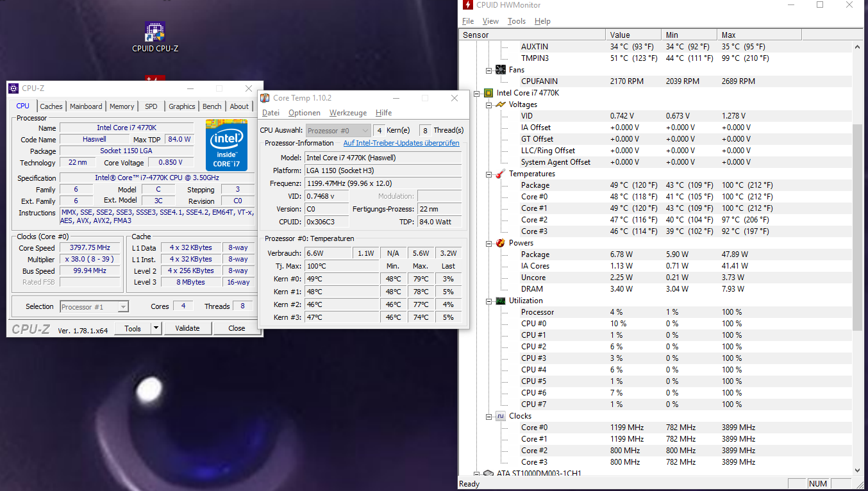Click the Kern #0 temperature 49°C in Core Temp

(342, 279)
